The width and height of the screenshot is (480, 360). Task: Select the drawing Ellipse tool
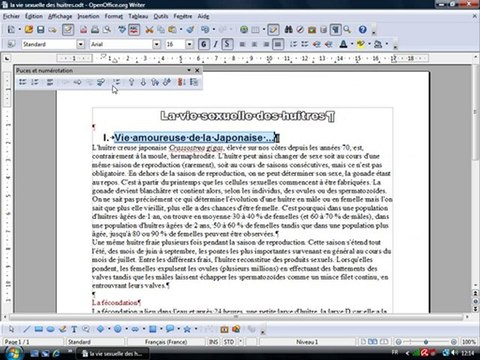click(x=50, y=329)
